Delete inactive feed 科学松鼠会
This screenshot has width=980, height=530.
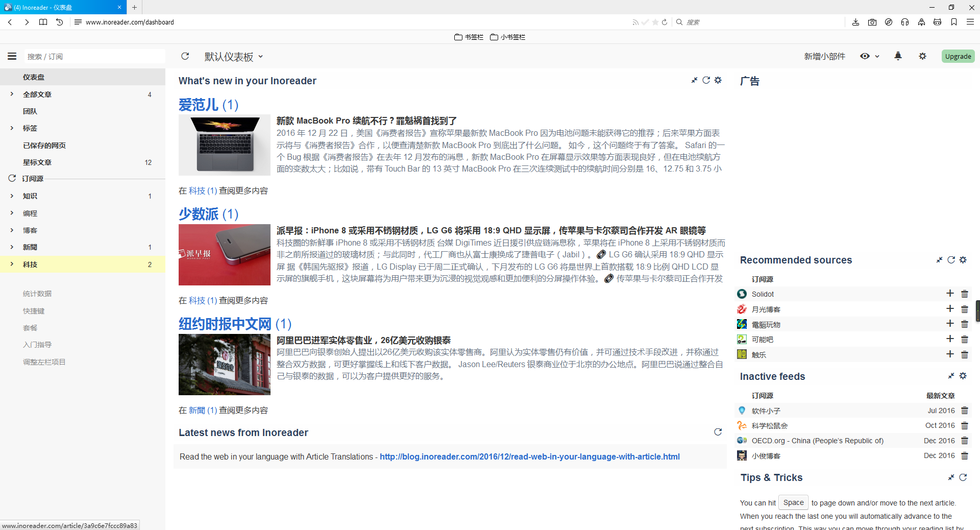(965, 425)
